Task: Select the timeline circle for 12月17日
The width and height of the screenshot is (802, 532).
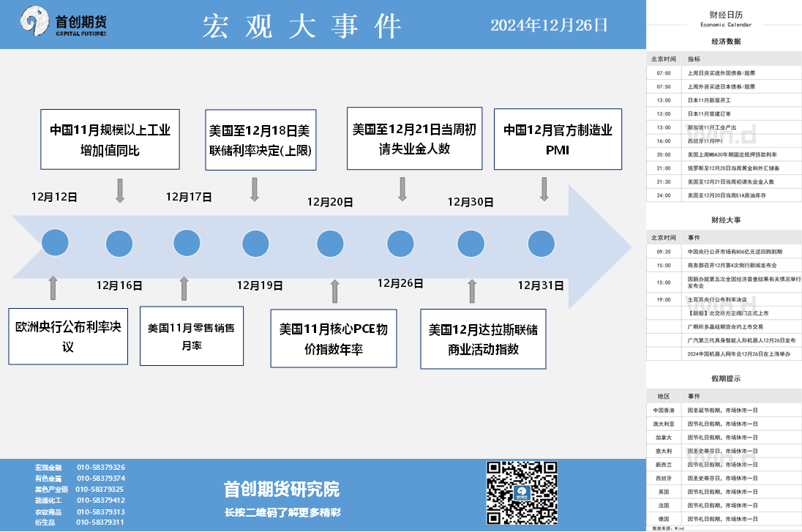Action: point(187,242)
